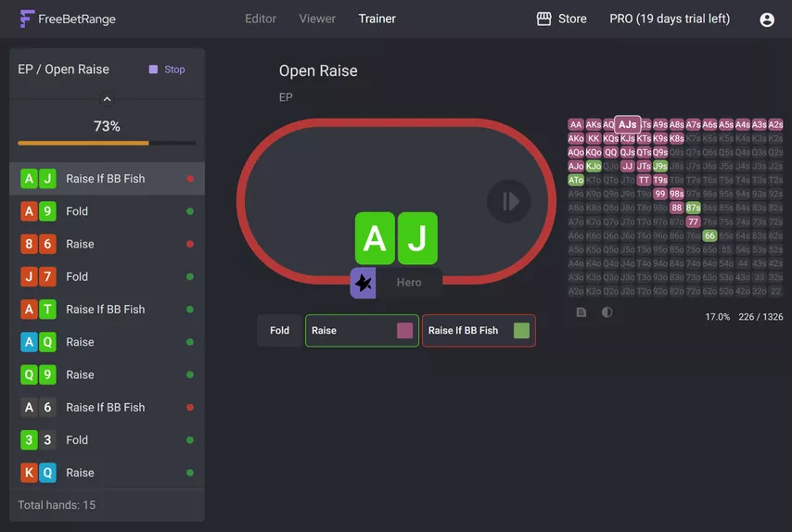Open the Store via the shop icon
The height and width of the screenshot is (532, 792).
pos(544,19)
